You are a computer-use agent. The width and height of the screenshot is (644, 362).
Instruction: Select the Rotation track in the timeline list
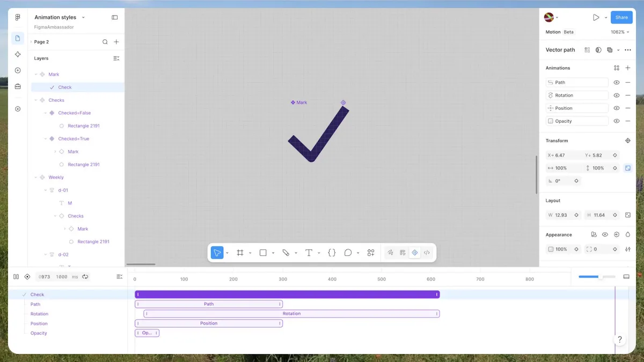(x=39, y=314)
